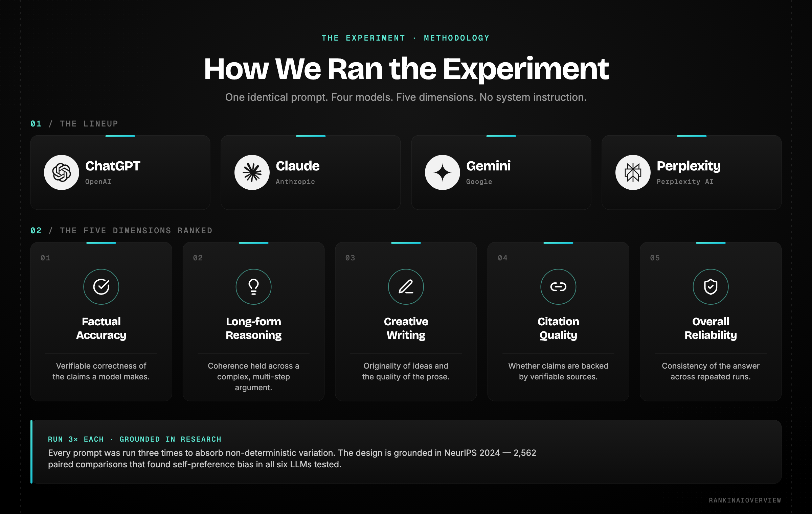Click the subtitle 'One identical prompt. Four models...'
The image size is (812, 514).
pos(406,97)
